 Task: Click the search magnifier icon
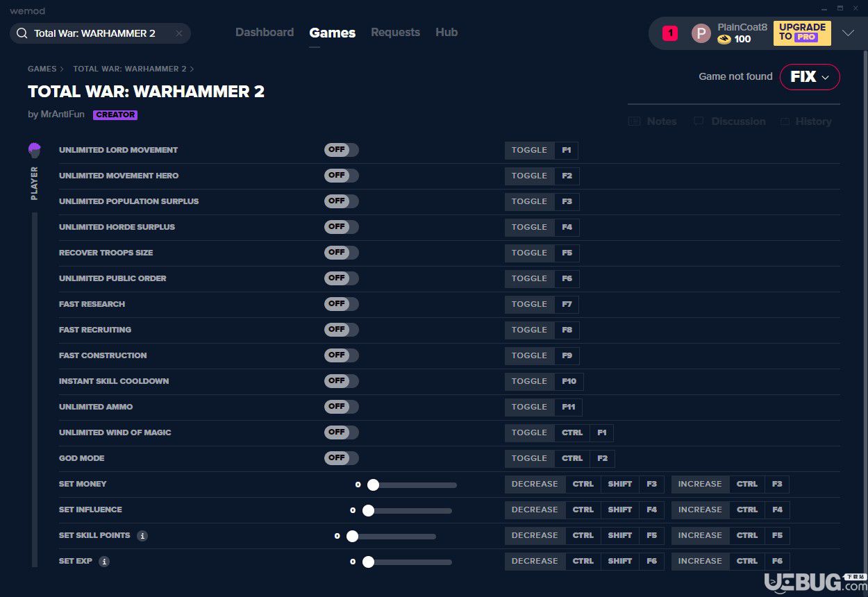pyautogui.click(x=22, y=33)
